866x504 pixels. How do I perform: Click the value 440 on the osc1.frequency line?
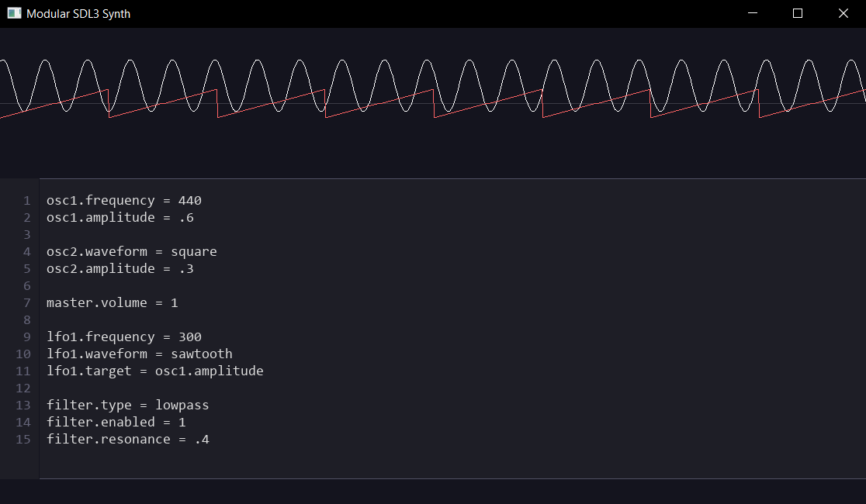[x=189, y=201]
